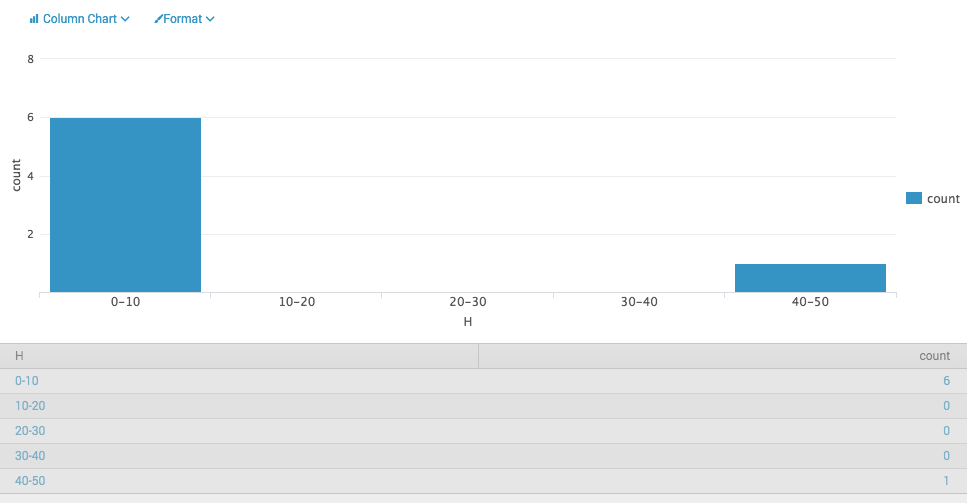967x503 pixels.
Task: Click the 40-50 row label
Action: pyautogui.click(x=30, y=481)
